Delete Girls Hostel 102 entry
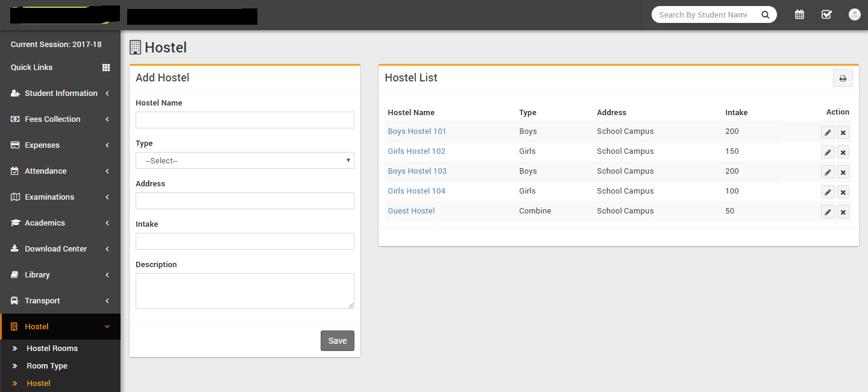The image size is (868, 392). point(843,153)
